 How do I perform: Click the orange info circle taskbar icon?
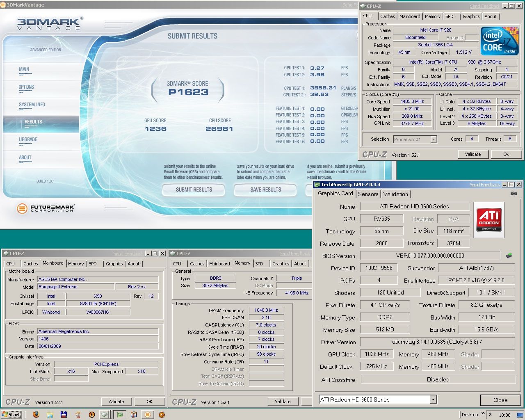92,415
